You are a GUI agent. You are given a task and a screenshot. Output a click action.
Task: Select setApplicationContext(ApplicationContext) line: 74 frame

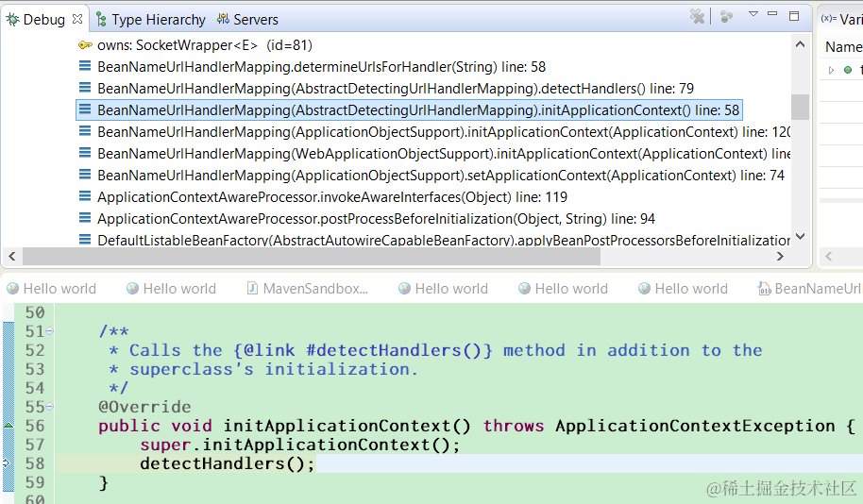point(441,176)
